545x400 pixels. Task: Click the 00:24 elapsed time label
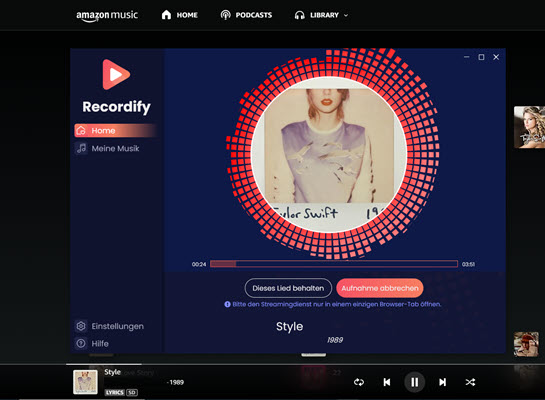(x=199, y=264)
